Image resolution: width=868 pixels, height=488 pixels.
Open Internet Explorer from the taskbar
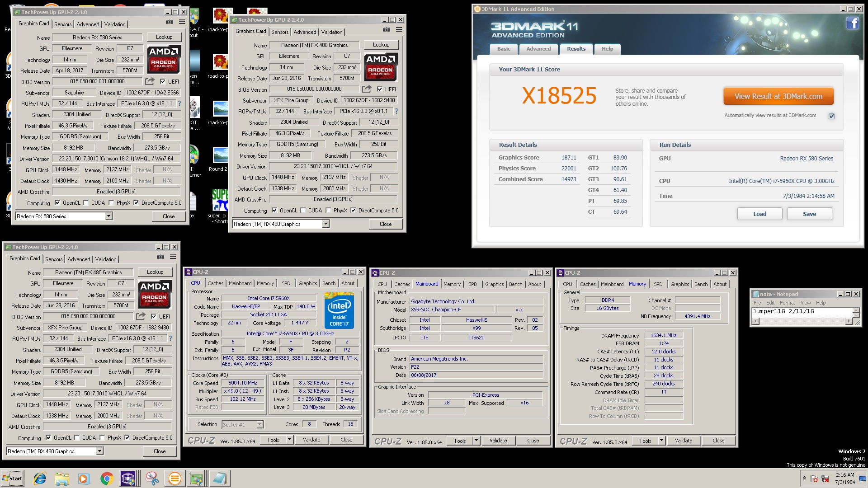pos(40,479)
